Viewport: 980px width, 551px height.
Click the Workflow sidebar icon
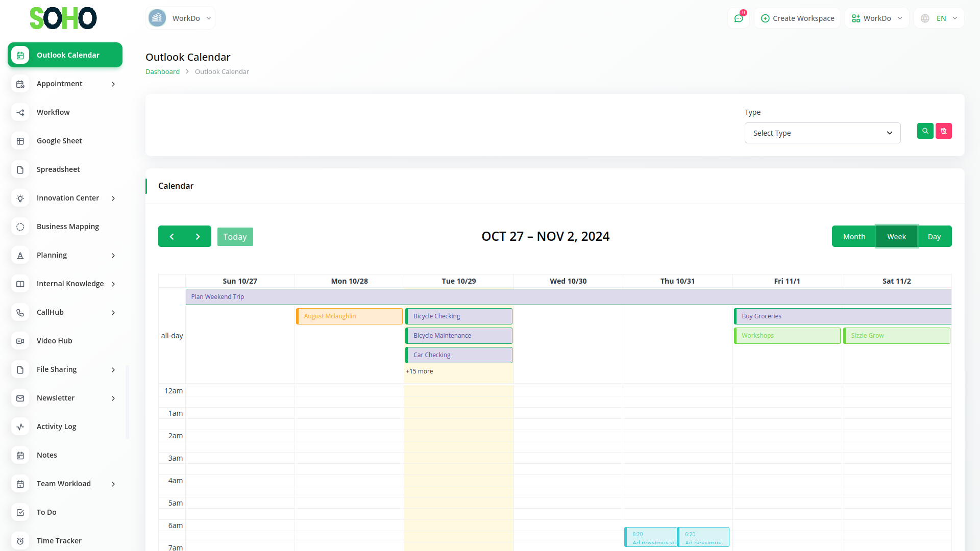coord(20,112)
